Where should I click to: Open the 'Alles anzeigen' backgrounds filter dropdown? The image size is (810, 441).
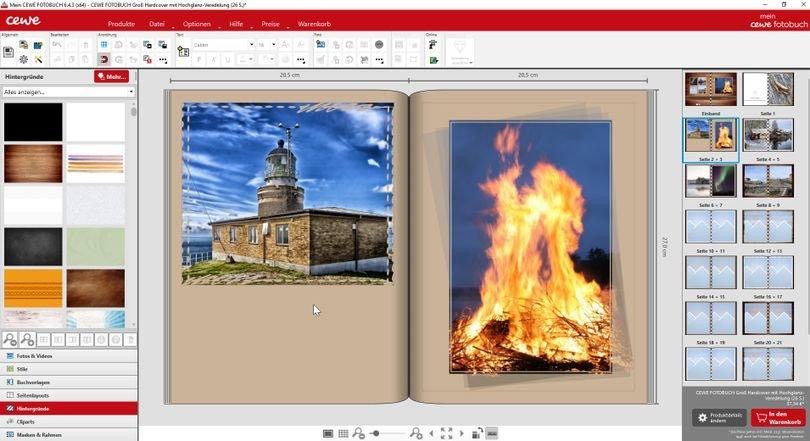(x=69, y=92)
